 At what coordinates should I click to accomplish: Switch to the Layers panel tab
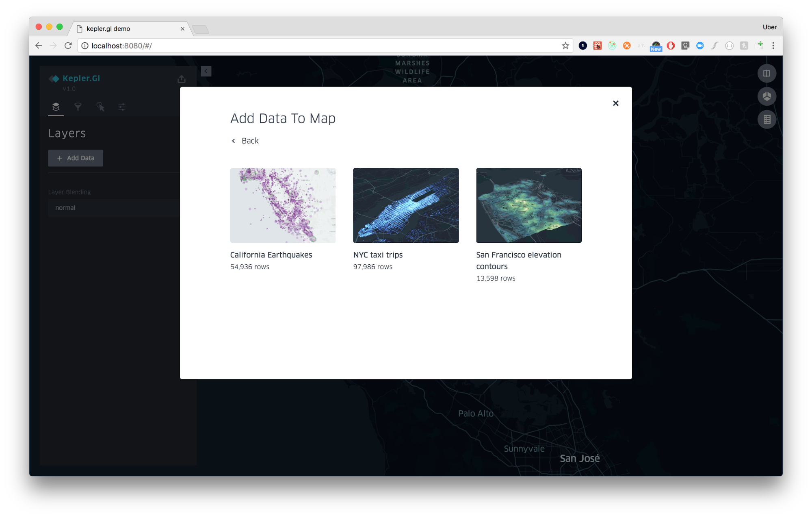pyautogui.click(x=56, y=107)
